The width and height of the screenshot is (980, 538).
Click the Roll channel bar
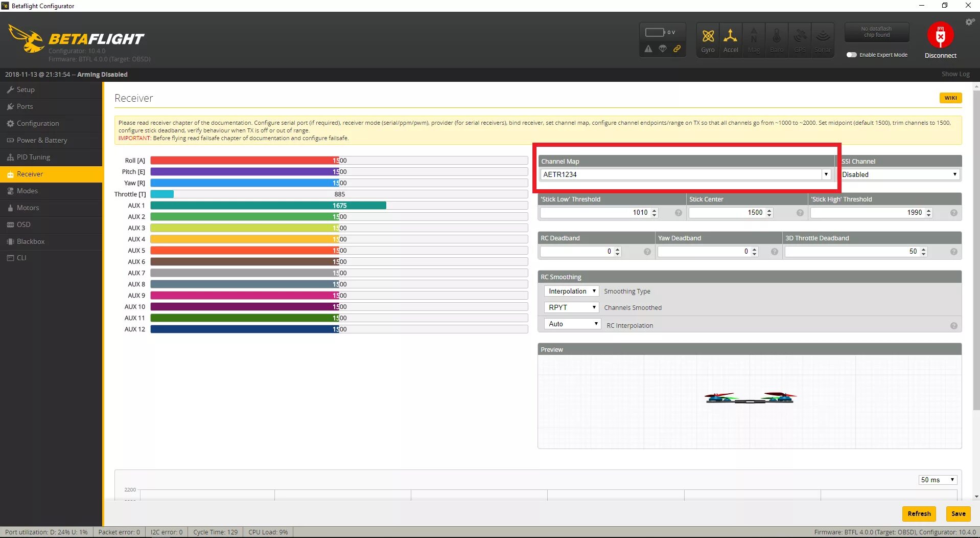point(339,161)
